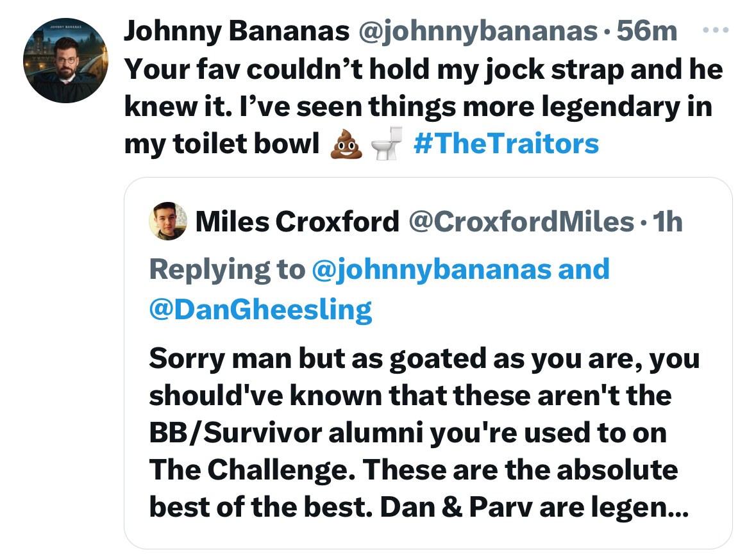This screenshot has height=559, width=756.
Task: Open Johnny Bananas' profile picture
Action: [x=65, y=61]
